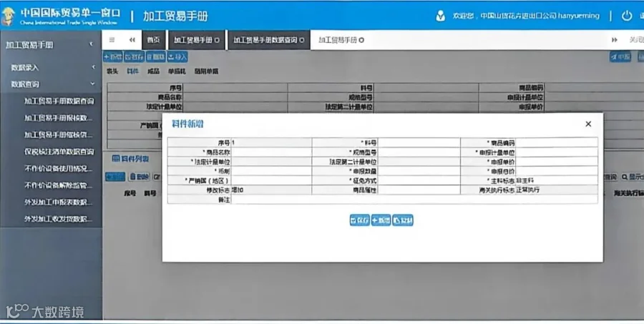Image resolution: width=644 pixels, height=324 pixels.
Task: Open 加工贸易手册报核数... in the sidebar
Action: (x=58, y=118)
